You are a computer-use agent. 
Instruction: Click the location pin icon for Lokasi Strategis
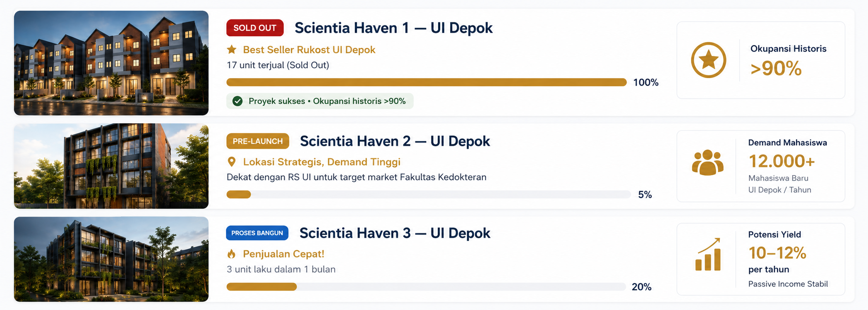232,162
